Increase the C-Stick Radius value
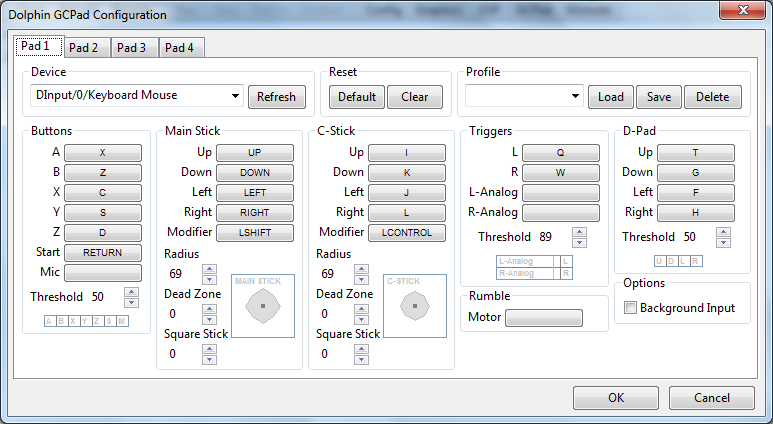This screenshot has width=773, height=424. click(361, 269)
